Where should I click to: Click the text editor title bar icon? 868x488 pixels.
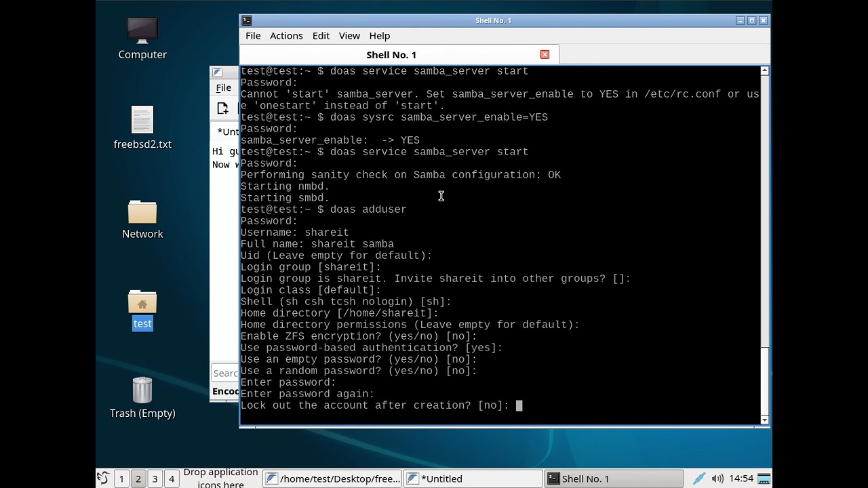[217, 73]
